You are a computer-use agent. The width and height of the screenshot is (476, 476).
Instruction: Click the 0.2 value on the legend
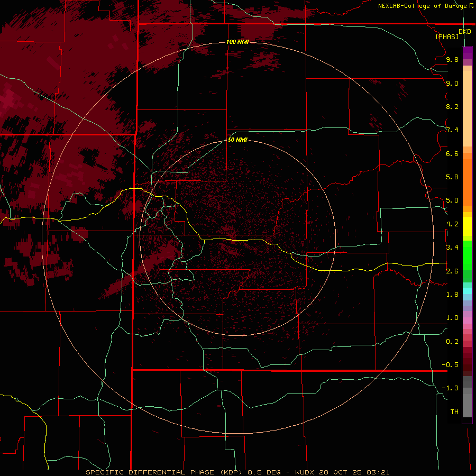click(x=452, y=342)
